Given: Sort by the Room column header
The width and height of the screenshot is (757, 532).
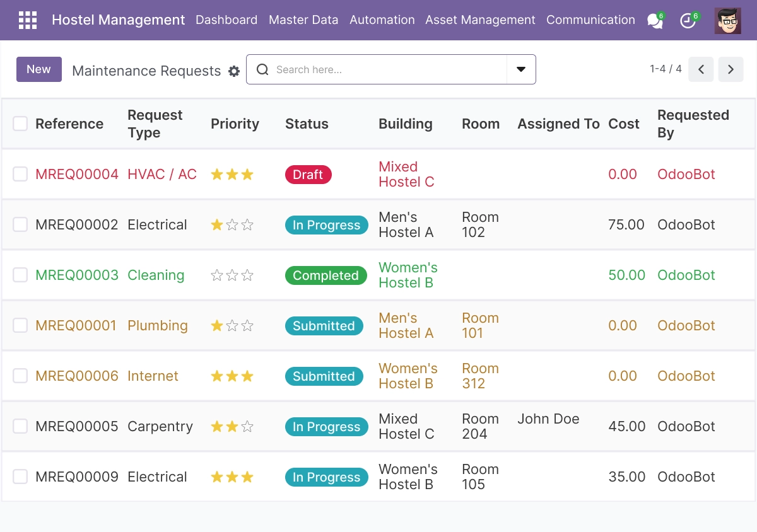Looking at the screenshot, I should click(x=481, y=124).
